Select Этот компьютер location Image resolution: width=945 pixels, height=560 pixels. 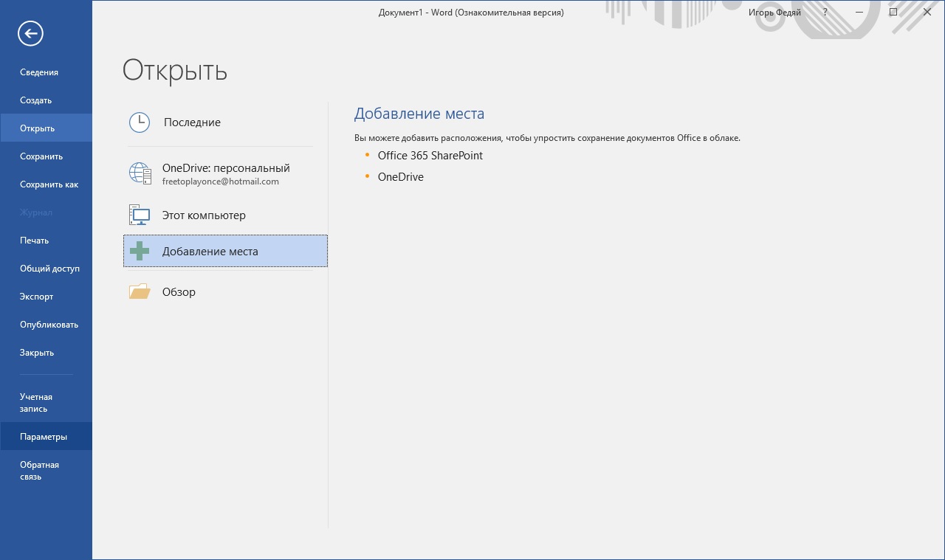(x=225, y=215)
